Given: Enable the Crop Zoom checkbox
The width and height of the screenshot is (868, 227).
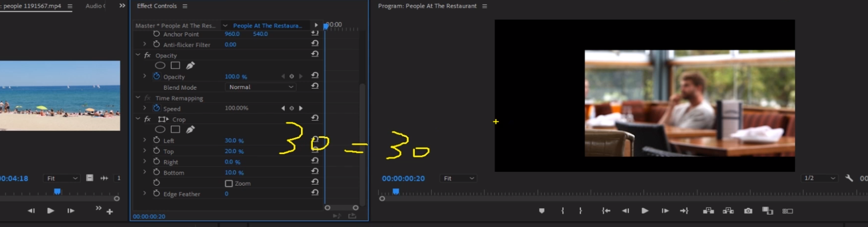Looking at the screenshot, I should (228, 184).
